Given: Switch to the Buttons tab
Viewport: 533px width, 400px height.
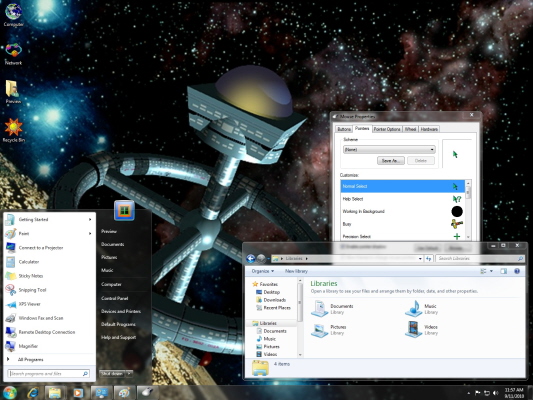Looking at the screenshot, I should [x=344, y=129].
